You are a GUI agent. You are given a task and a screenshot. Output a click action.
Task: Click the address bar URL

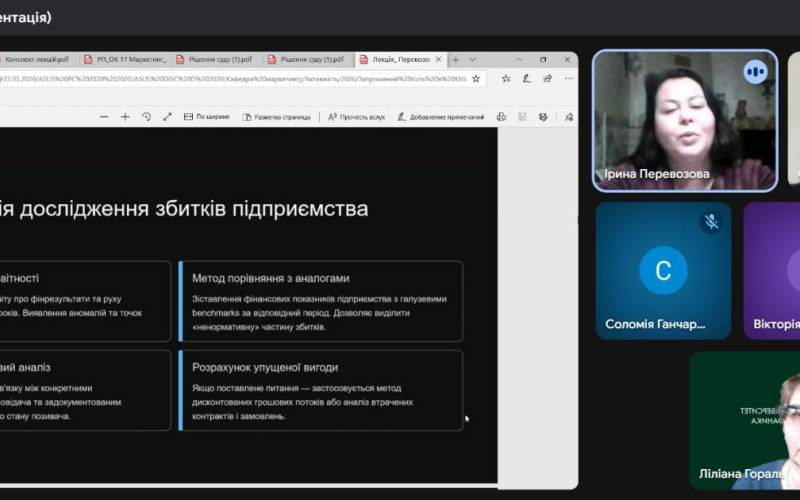(x=233, y=79)
